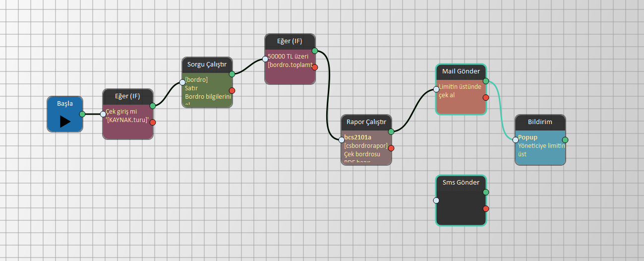The width and height of the screenshot is (644, 261).
Task: Select the Bildirim node header
Action: point(540,122)
